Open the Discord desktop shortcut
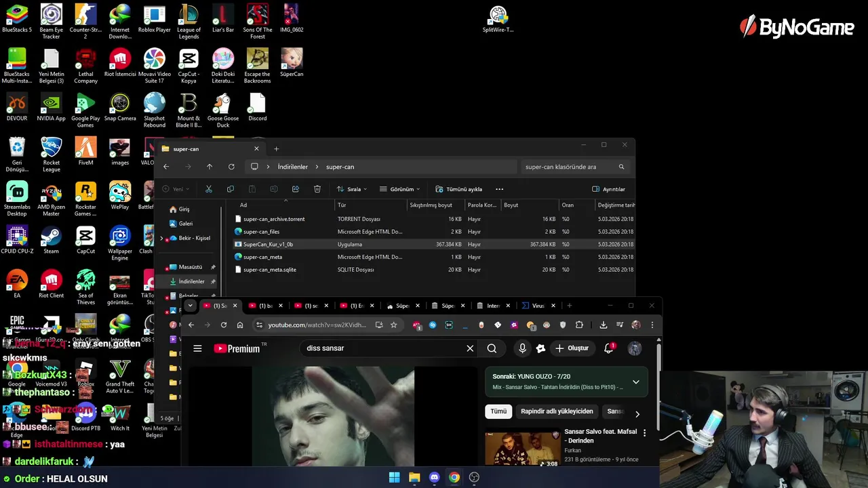 (258, 107)
